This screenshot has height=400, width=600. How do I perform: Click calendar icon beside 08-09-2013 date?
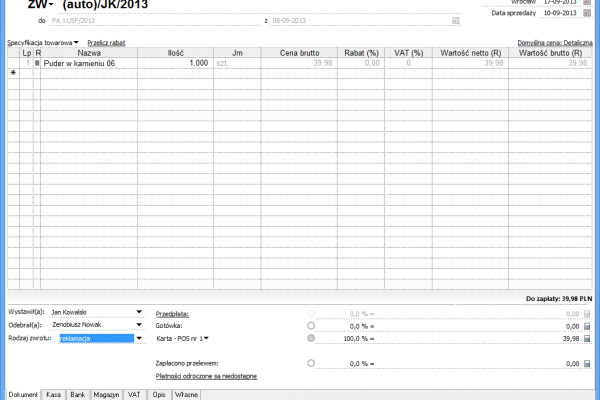click(x=456, y=20)
